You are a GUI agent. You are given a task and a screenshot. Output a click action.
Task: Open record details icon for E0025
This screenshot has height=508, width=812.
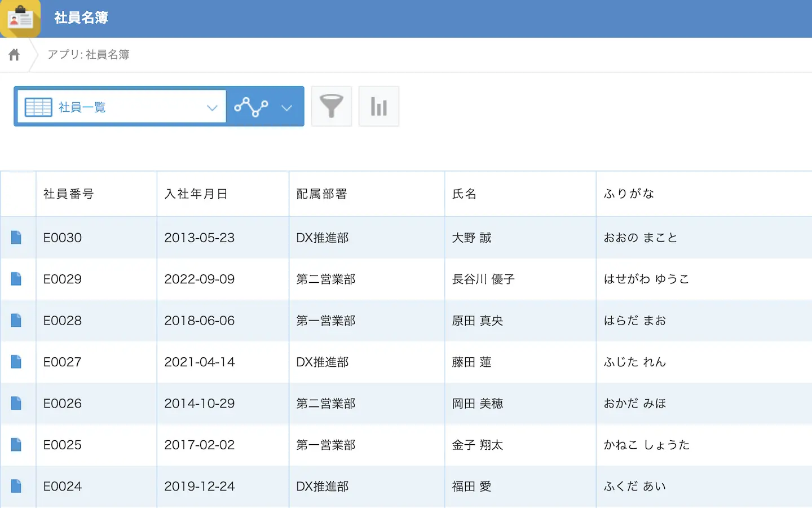[16, 445]
